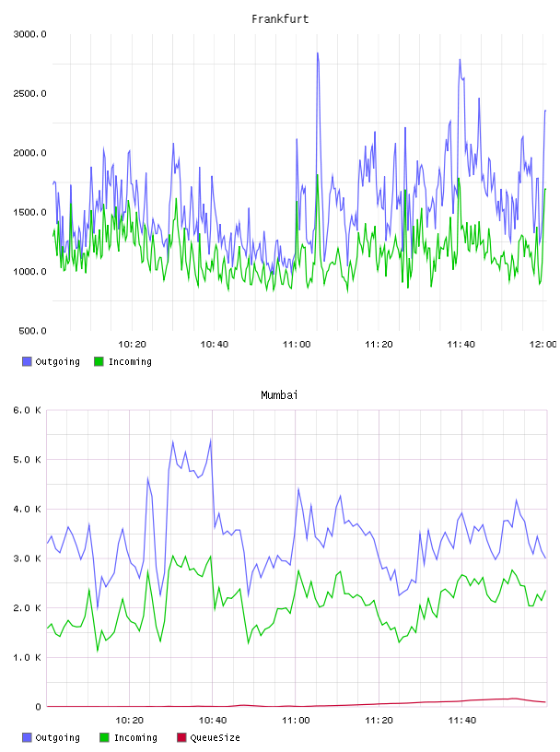The image size is (560, 752).
Task: Select the Incoming label in Frankfurt legend
Action: (x=130, y=362)
